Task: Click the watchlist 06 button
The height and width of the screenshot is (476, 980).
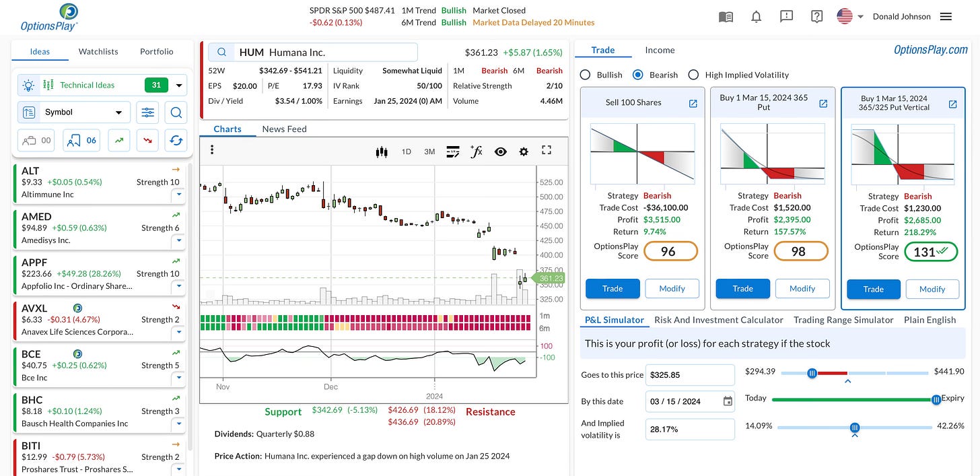Action: tap(81, 141)
